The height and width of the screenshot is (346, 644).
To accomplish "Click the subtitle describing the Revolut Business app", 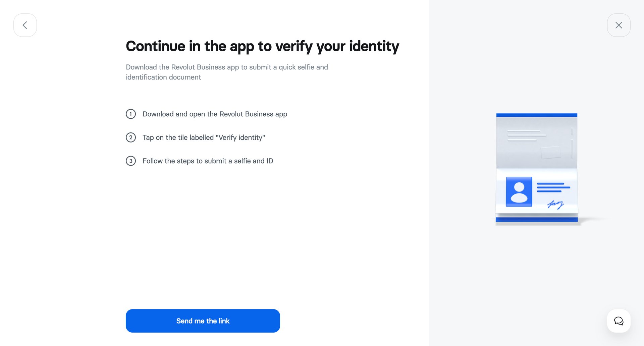I will (227, 72).
